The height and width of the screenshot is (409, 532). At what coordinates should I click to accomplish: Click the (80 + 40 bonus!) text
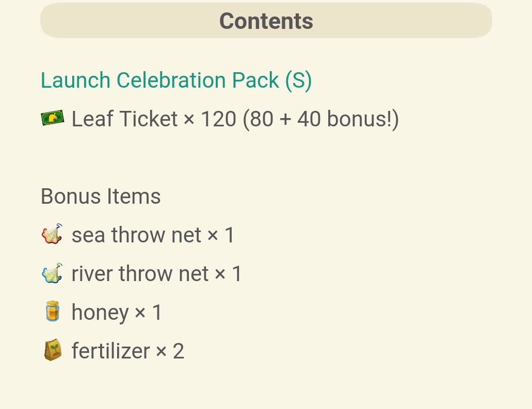(x=321, y=119)
